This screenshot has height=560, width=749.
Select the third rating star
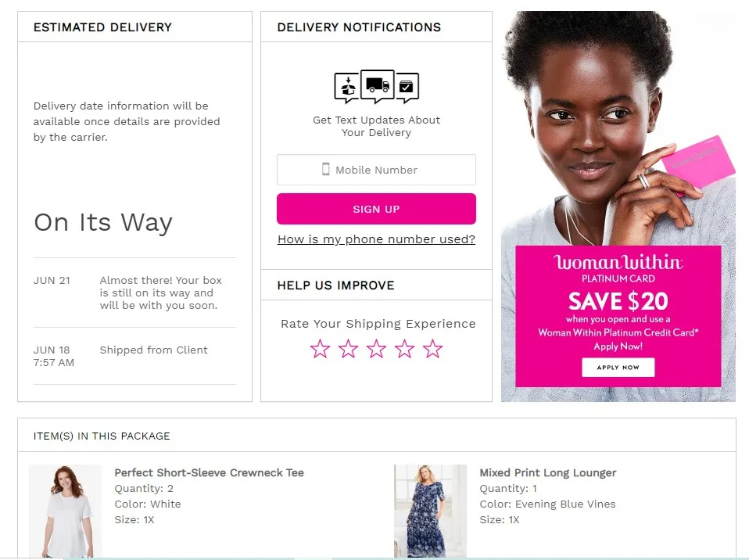(376, 349)
